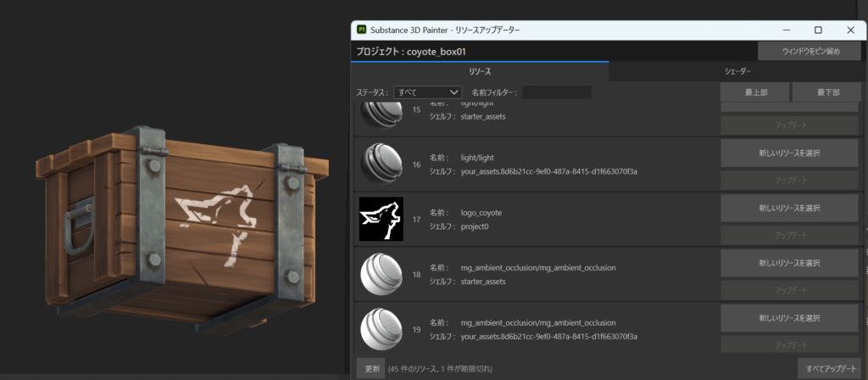Select the logo_coyote wolf thumbnail

pos(381,219)
